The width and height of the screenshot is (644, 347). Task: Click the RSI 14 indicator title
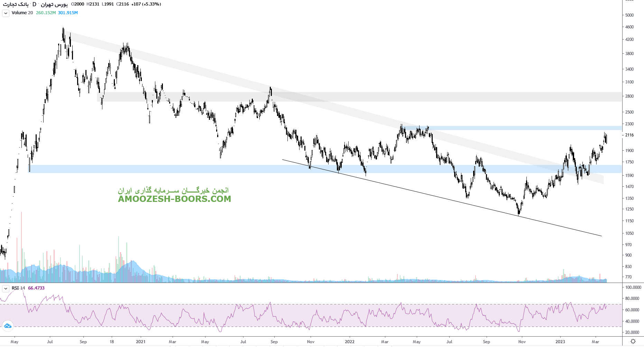(18, 288)
